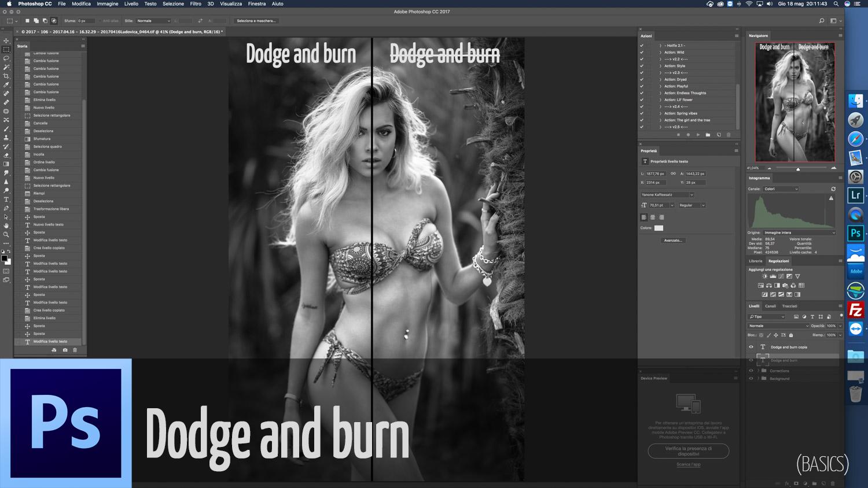This screenshot has height=488, width=868.
Task: Click 'Verifica la presenza di dispositivi' button
Action: [x=689, y=451]
